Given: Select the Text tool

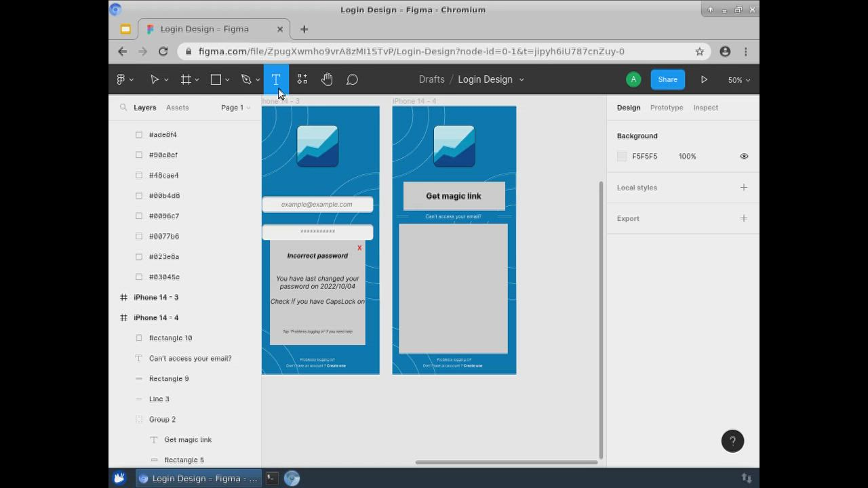Looking at the screenshot, I should pos(276,79).
